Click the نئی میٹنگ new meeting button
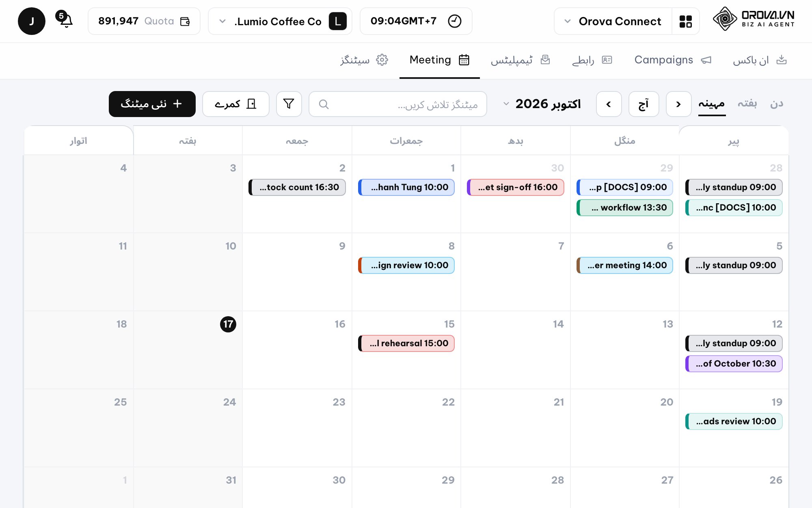 pyautogui.click(x=152, y=104)
